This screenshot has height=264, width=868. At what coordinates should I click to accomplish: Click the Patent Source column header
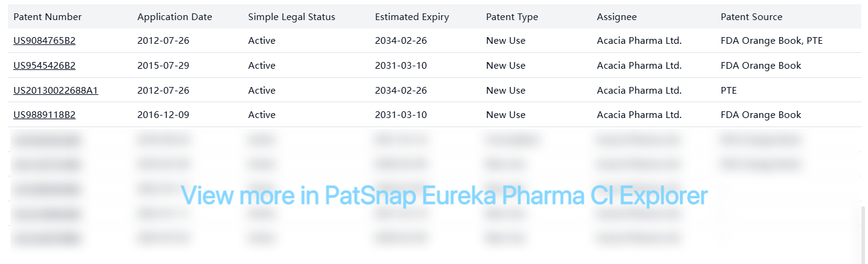751,17
